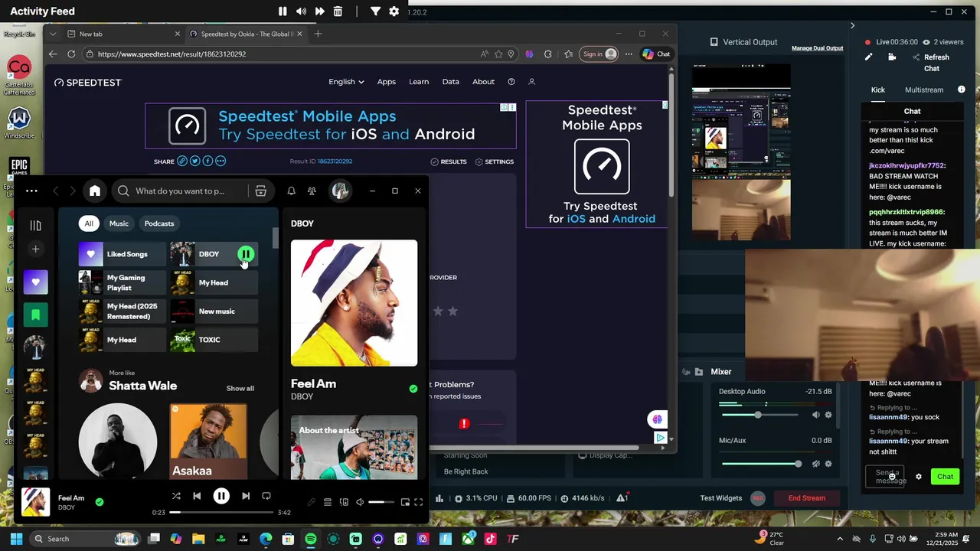The width and height of the screenshot is (980, 551).
Task: Open Speedtest account user icon
Action: 531,82
